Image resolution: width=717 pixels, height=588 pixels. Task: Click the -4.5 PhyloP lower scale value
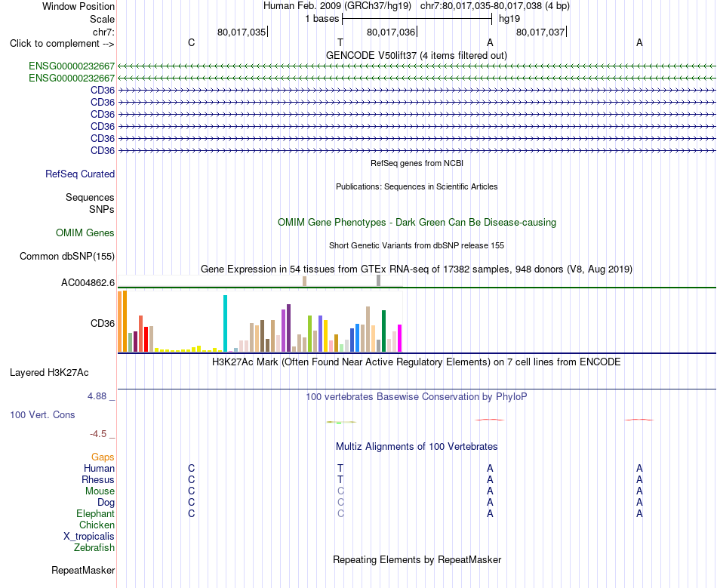[98, 433]
